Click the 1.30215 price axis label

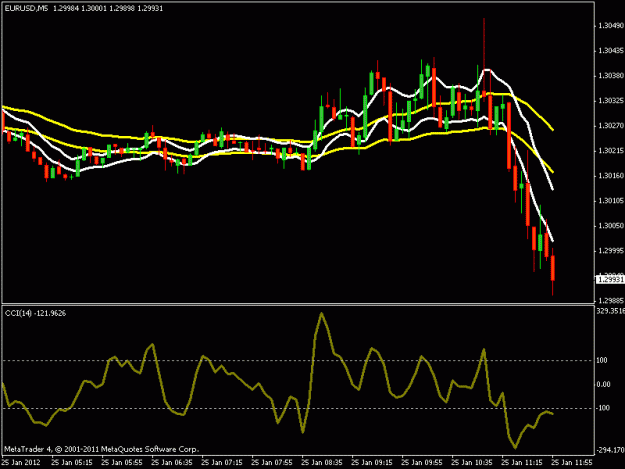point(611,151)
